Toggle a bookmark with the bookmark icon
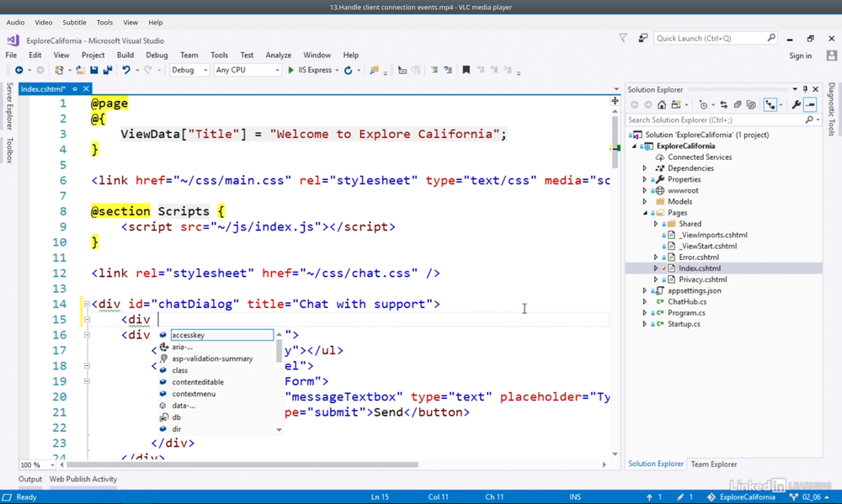The width and height of the screenshot is (842, 504). tap(466, 71)
